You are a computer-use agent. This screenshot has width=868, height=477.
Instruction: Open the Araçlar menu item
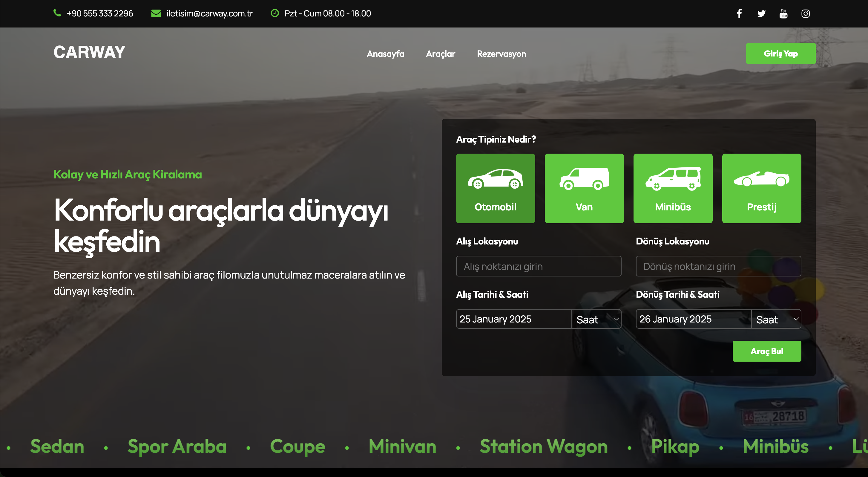point(440,54)
